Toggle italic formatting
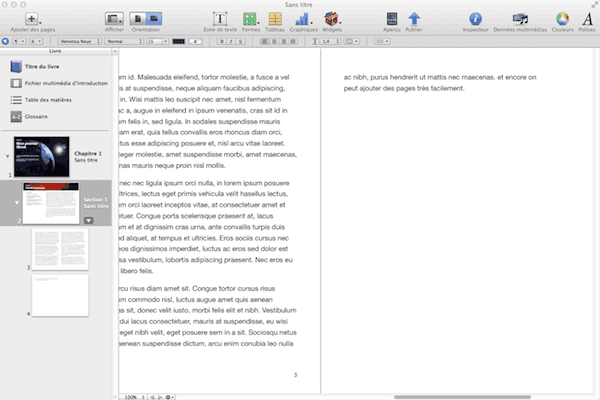Screen dimensions: 600x400 231,41
